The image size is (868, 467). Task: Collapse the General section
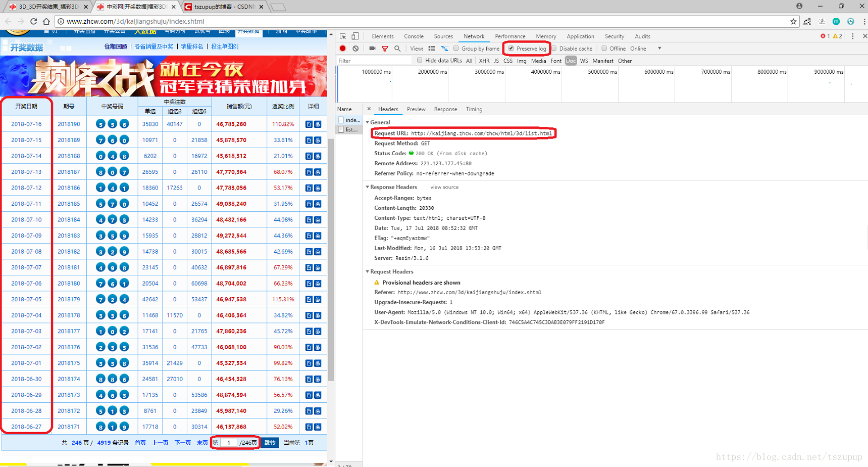pyautogui.click(x=368, y=122)
